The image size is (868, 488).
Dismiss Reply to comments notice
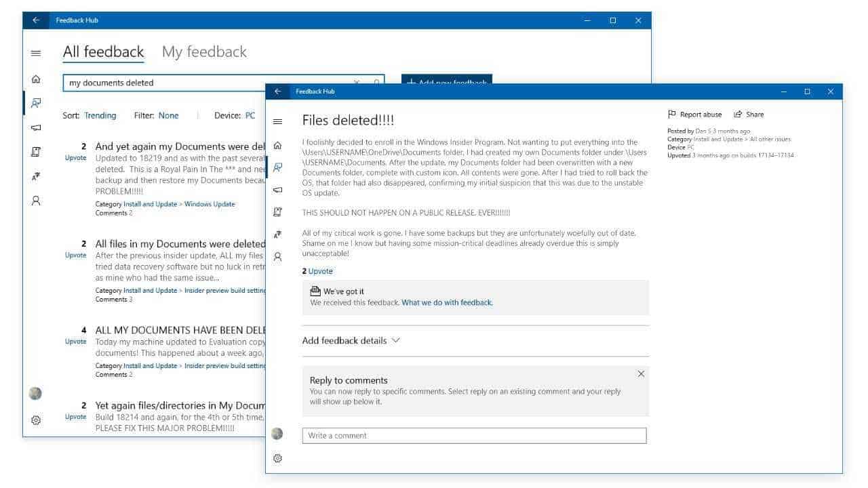[641, 373]
